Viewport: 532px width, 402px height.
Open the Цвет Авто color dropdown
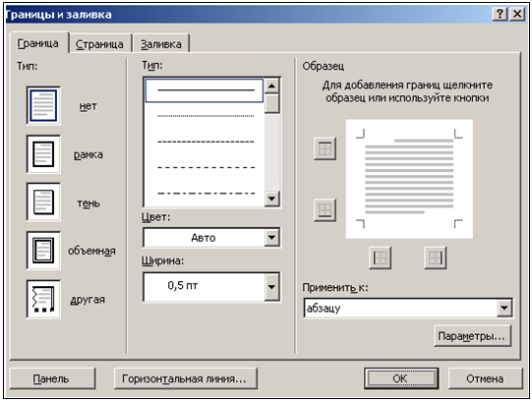271,237
